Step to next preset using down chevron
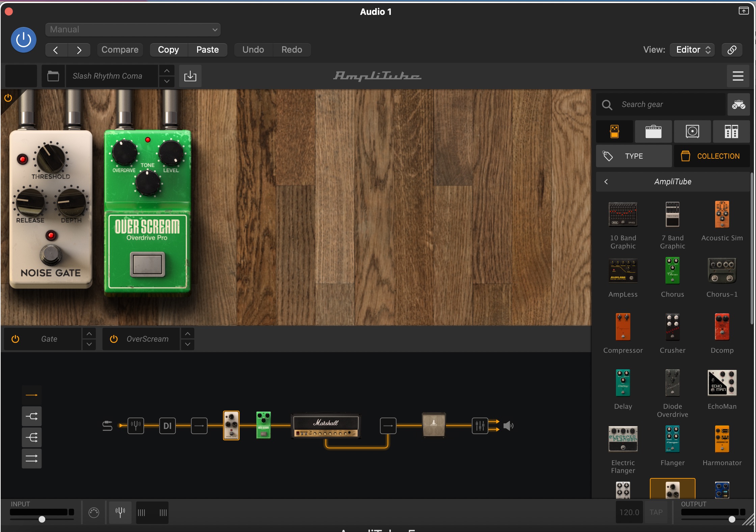Screen dimensions: 756x532 pyautogui.click(x=167, y=81)
